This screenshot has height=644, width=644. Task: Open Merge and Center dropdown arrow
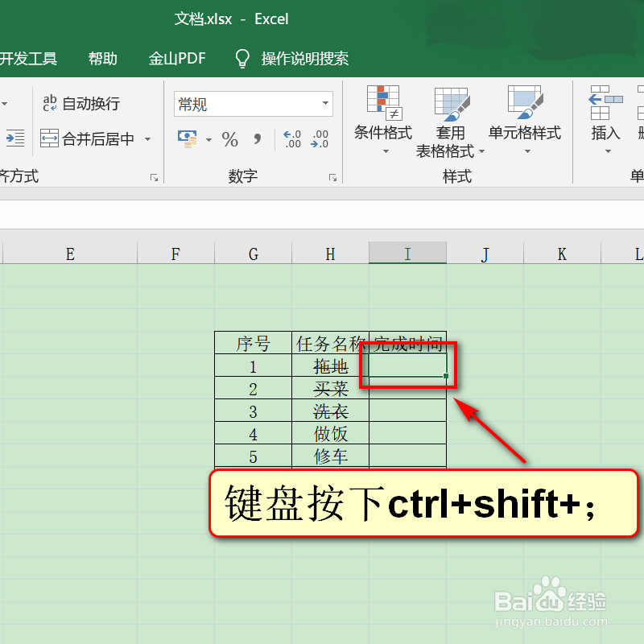(x=148, y=139)
